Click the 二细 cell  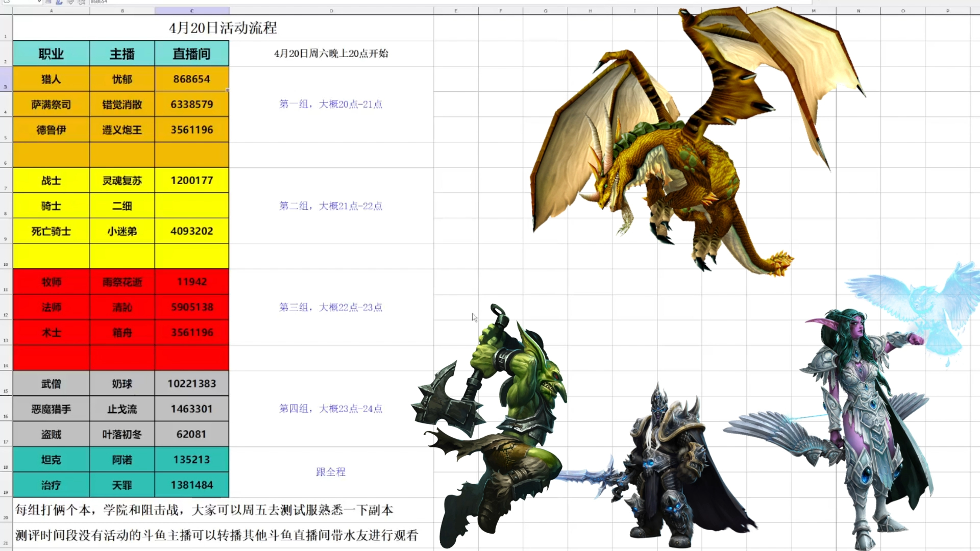pyautogui.click(x=122, y=206)
